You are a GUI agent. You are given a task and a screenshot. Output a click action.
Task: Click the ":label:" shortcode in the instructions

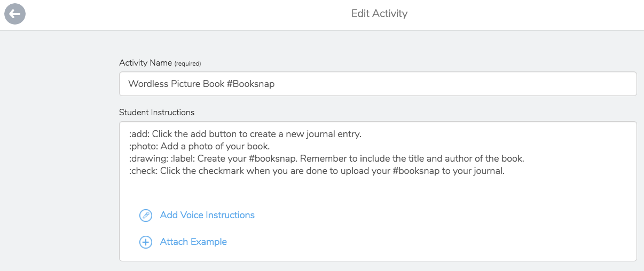[183, 160]
